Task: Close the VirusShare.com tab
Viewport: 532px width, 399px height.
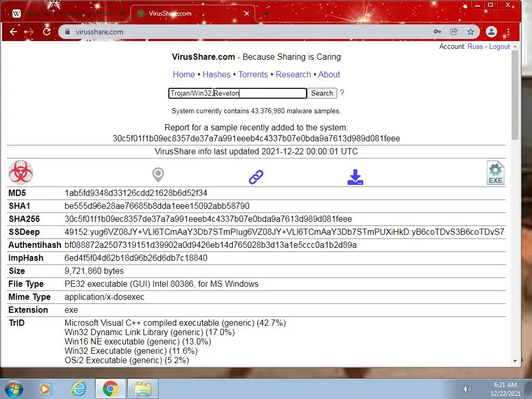Action: 247,14
